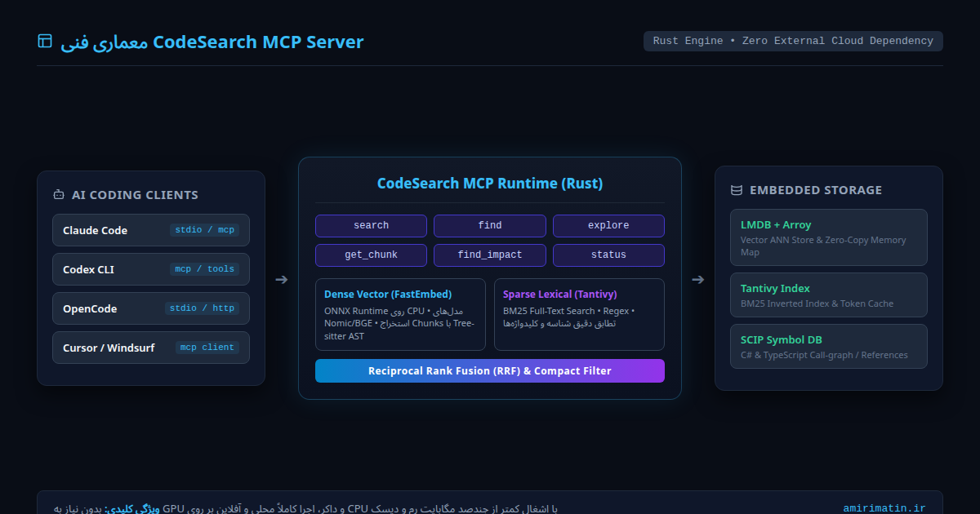Select the Cursor / Windsurf client row
The image size is (980, 514).
click(151, 348)
